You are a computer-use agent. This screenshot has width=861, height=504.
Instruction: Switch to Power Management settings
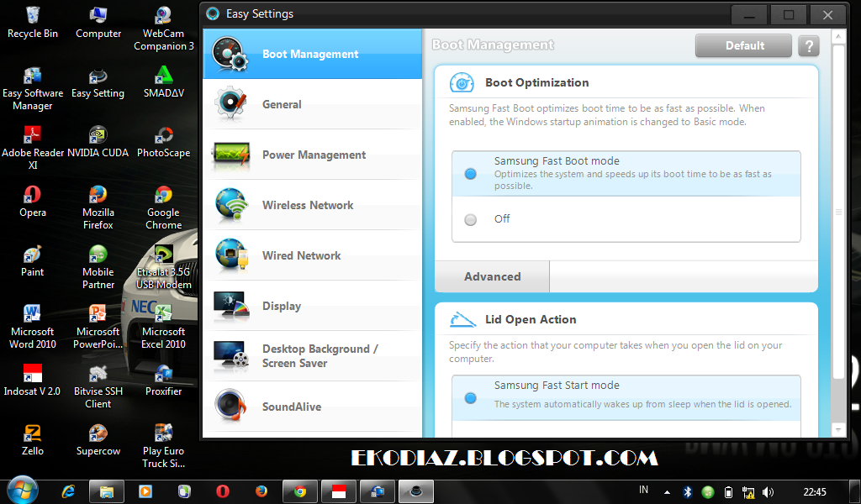coord(312,155)
